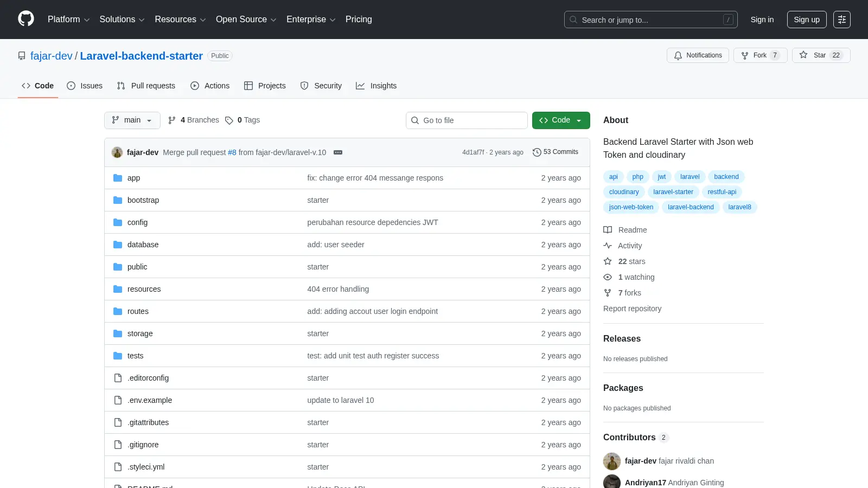Screen dimensions: 868x488
Task: Open the 'update to laravel 10' commit message
Action: tap(341, 400)
